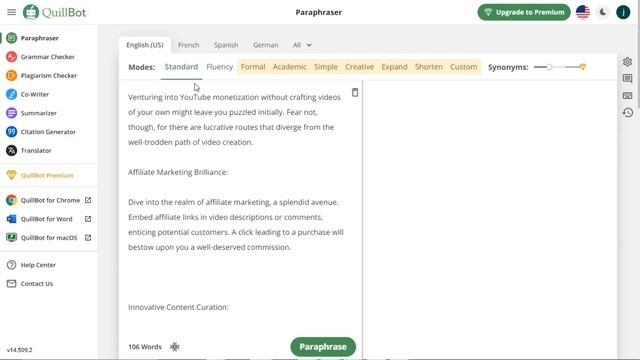The width and height of the screenshot is (640, 360).
Task: Click the premium end of Synonyms slider
Action: (582, 67)
